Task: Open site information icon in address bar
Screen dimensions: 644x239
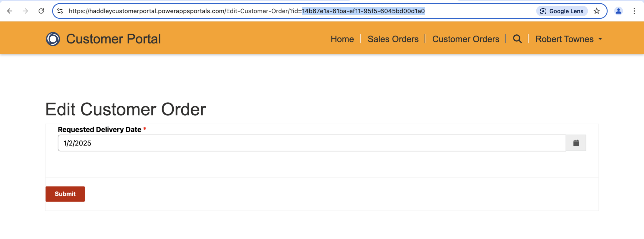Action: tap(60, 11)
